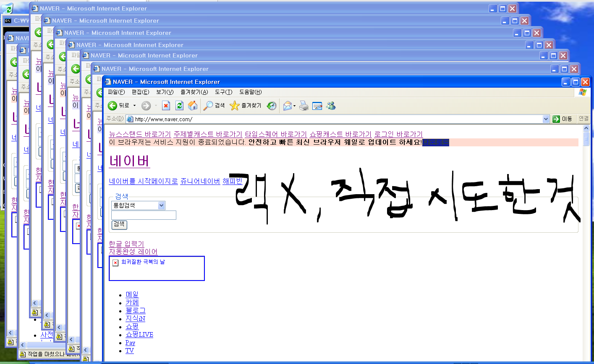Refresh the page in front NAVER window

tap(179, 106)
